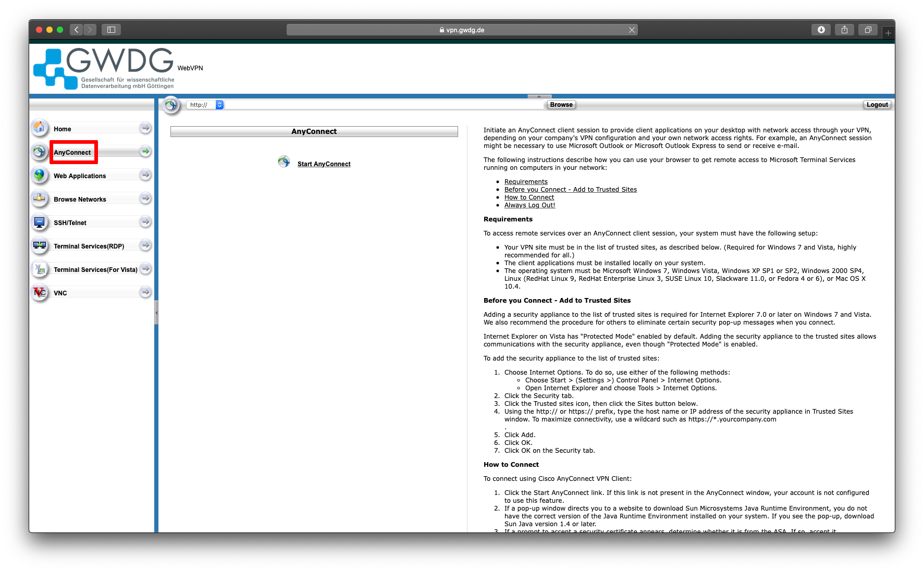Click the arrow button next to Home

(x=145, y=128)
